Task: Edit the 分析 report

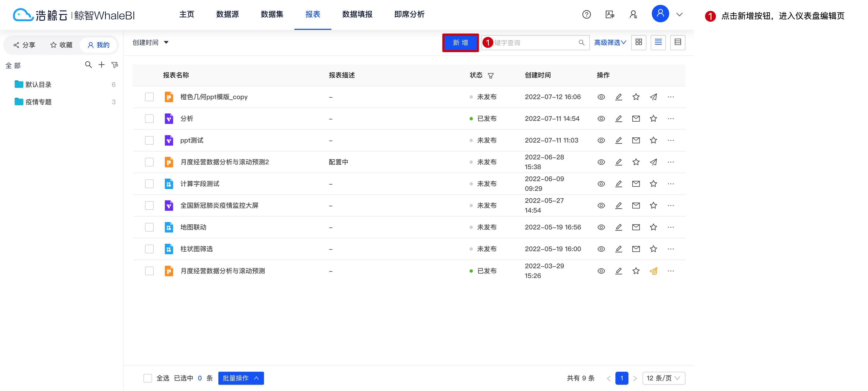Action: coord(619,119)
